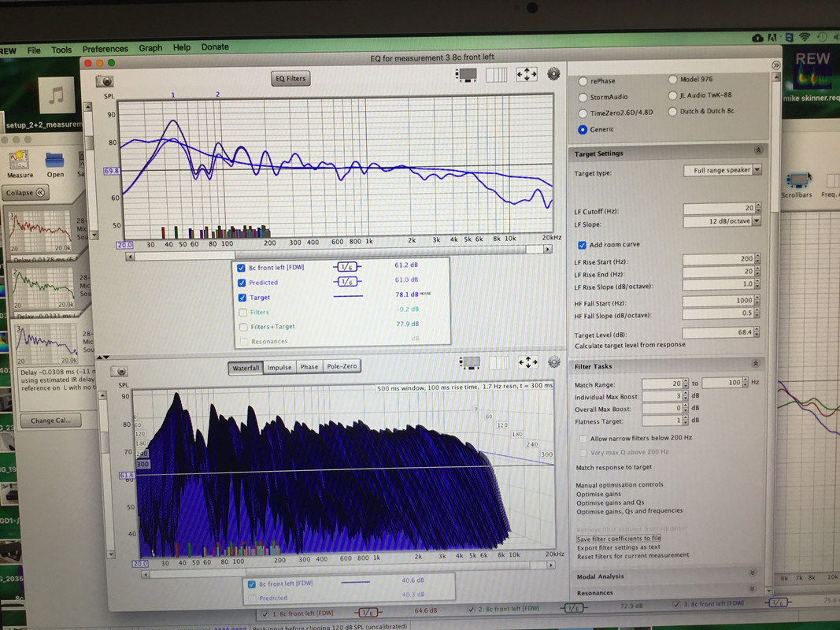Select TimeZero2.6D/4.8D radio button

pyautogui.click(x=583, y=113)
